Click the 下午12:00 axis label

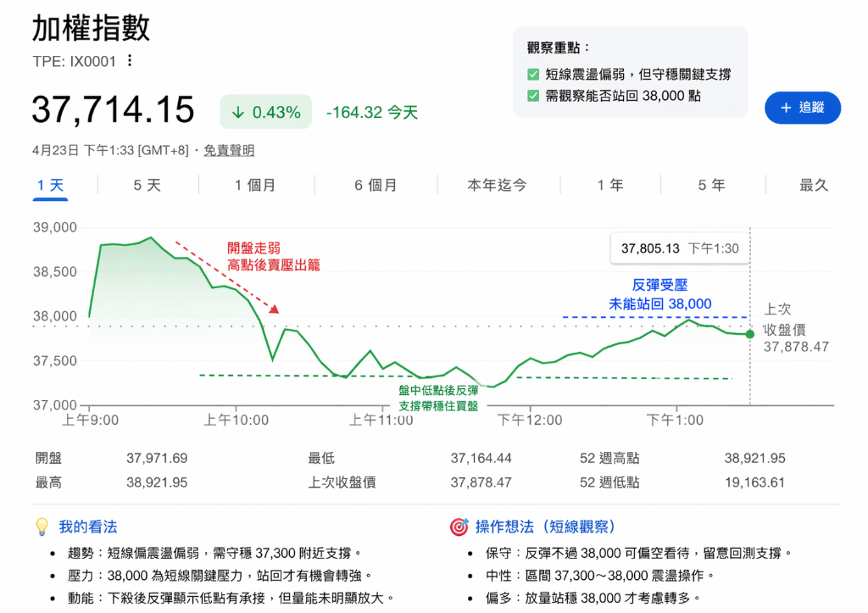click(x=530, y=421)
